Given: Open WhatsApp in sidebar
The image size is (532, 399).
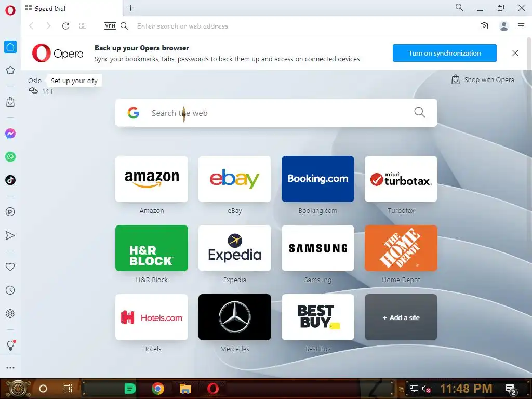Looking at the screenshot, I should 10,157.
